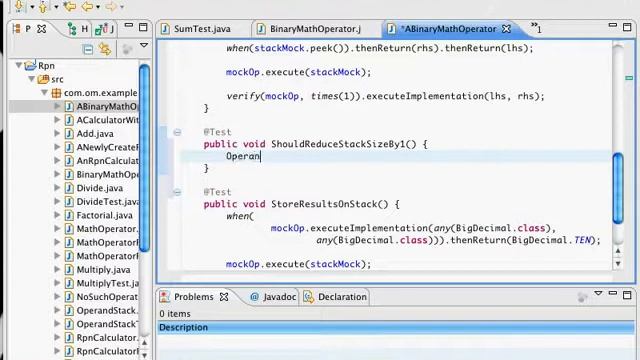Click the Forward navigation arrow

[x=111, y=6]
